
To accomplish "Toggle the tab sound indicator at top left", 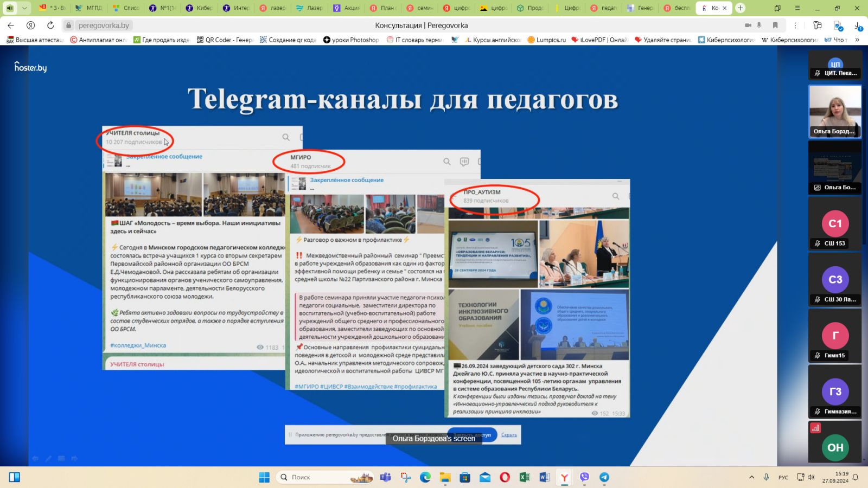I will tap(9, 8).
